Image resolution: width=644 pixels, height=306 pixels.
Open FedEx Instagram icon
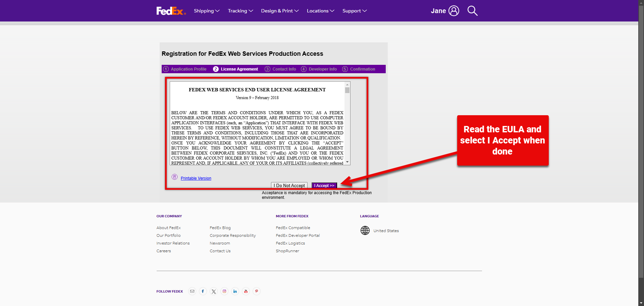[224, 291]
